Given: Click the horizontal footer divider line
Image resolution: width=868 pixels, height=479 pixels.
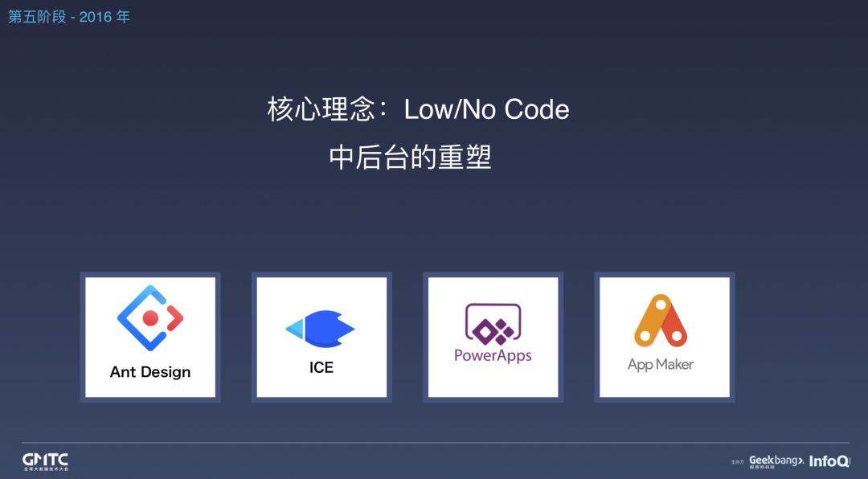Looking at the screenshot, I should coord(436,443).
